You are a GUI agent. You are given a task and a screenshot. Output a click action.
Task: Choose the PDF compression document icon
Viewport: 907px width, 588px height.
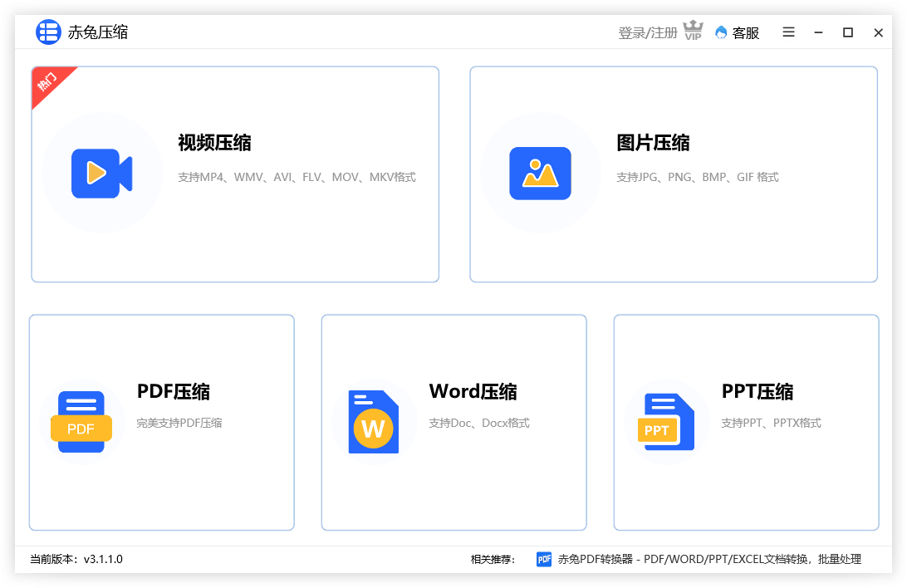[81, 422]
